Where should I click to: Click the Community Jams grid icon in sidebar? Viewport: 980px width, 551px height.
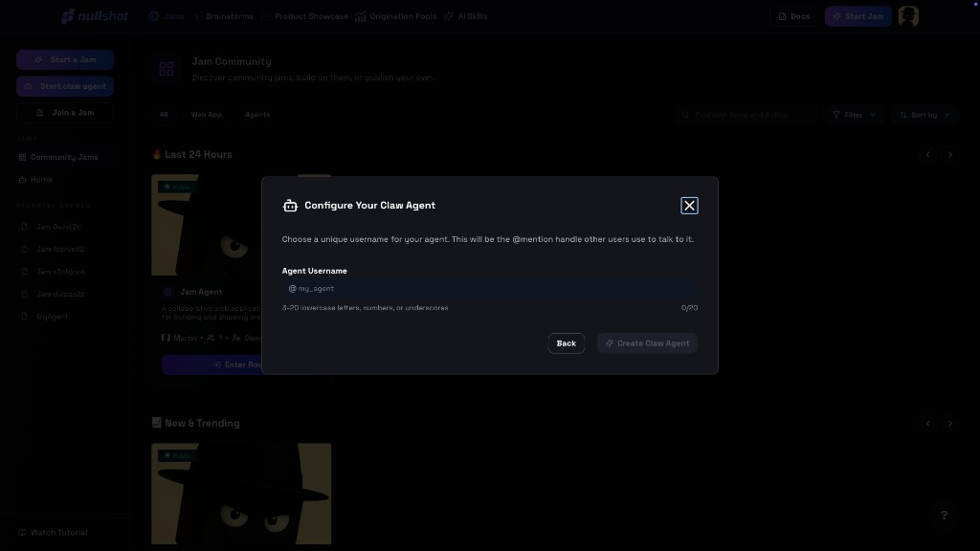click(23, 158)
